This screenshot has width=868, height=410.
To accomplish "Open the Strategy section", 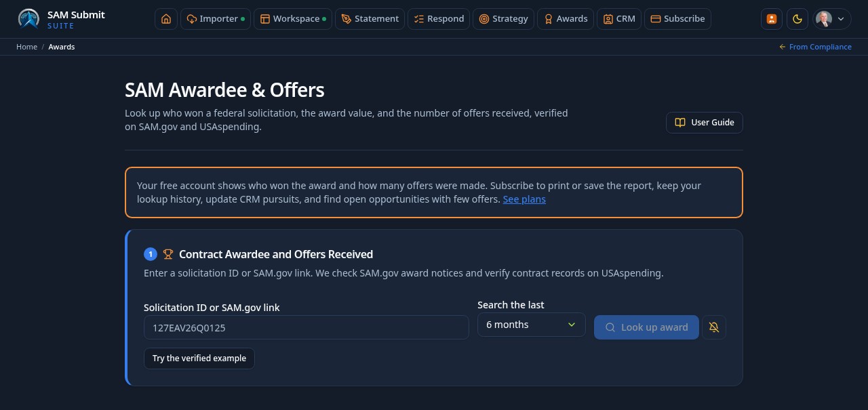I will tap(503, 19).
